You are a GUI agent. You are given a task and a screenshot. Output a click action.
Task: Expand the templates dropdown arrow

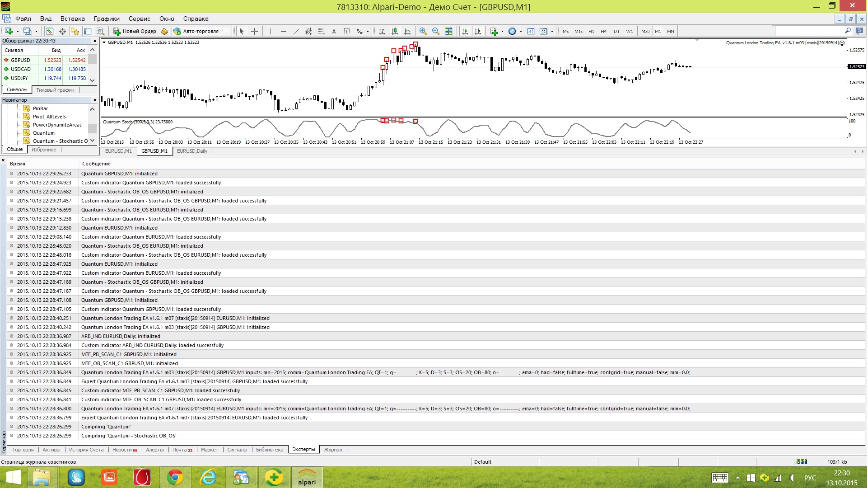552,31
